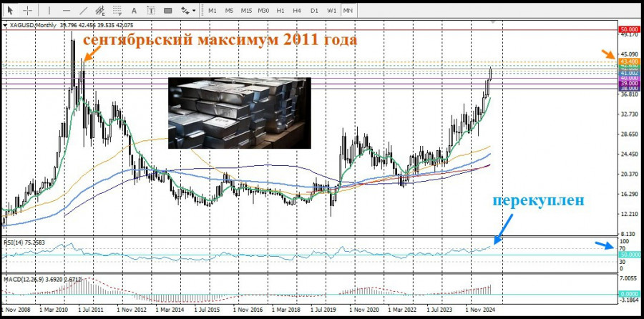
Task: Select the arrow cursor tool
Action: (11, 10)
